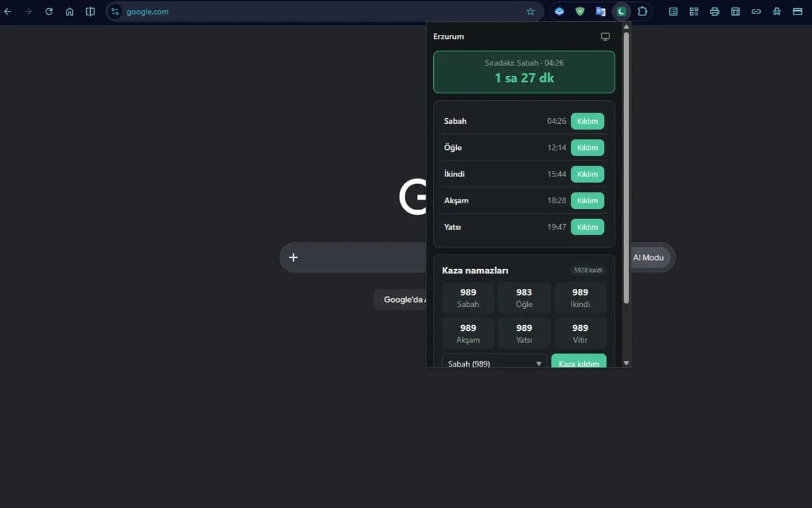Reload the page with the refresh icon
812x508 pixels.
point(49,11)
